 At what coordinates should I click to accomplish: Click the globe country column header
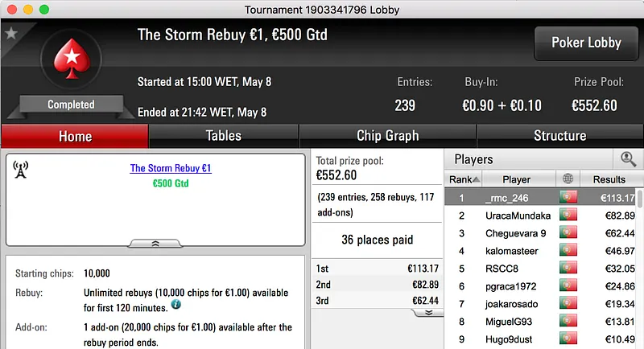(569, 179)
